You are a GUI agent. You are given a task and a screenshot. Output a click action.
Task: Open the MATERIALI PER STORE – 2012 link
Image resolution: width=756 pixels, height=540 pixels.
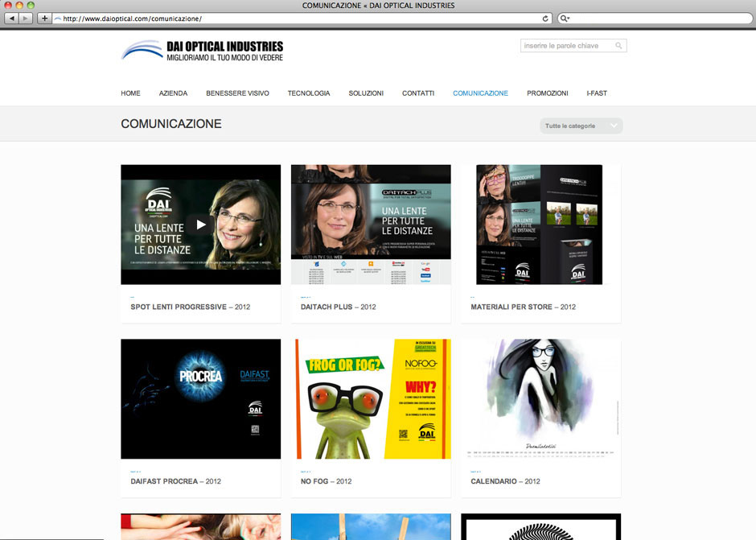523,307
